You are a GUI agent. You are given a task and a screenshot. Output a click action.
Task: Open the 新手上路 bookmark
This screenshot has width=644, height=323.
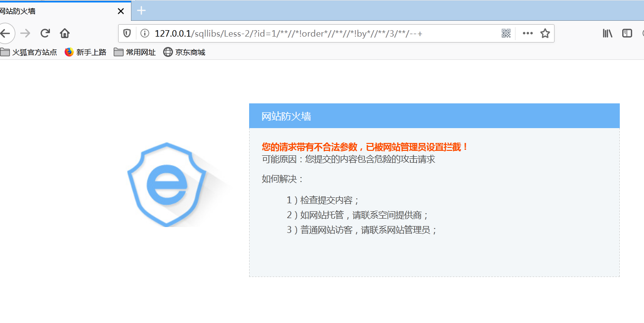pos(86,52)
